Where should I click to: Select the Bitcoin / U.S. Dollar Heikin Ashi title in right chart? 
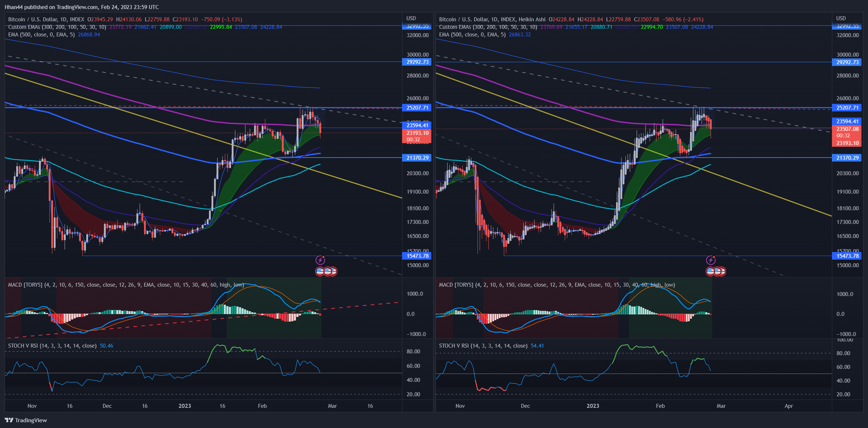(x=492, y=19)
